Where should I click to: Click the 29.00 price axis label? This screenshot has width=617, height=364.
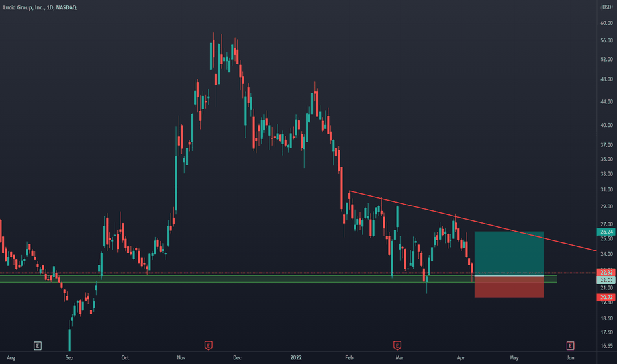click(x=606, y=206)
